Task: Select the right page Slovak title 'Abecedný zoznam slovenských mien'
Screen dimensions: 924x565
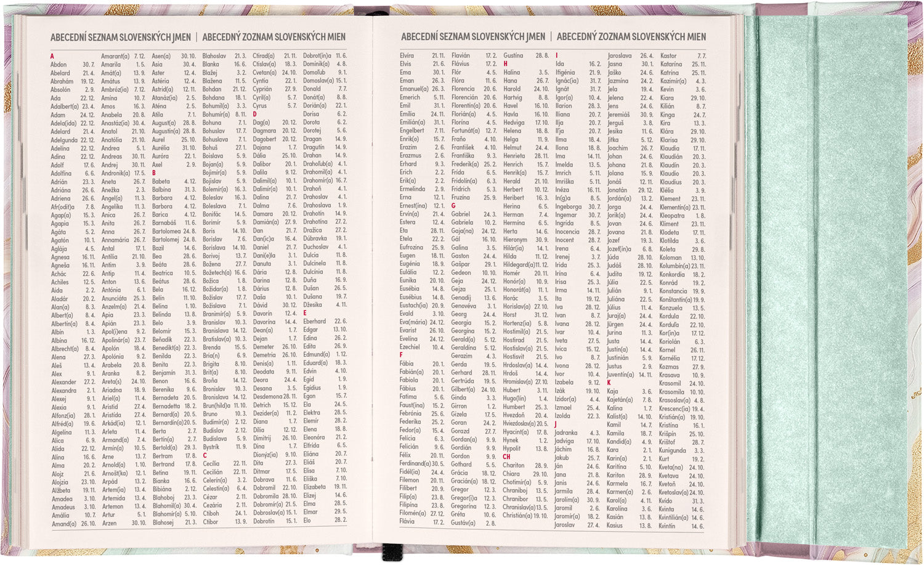Action: click(631, 37)
